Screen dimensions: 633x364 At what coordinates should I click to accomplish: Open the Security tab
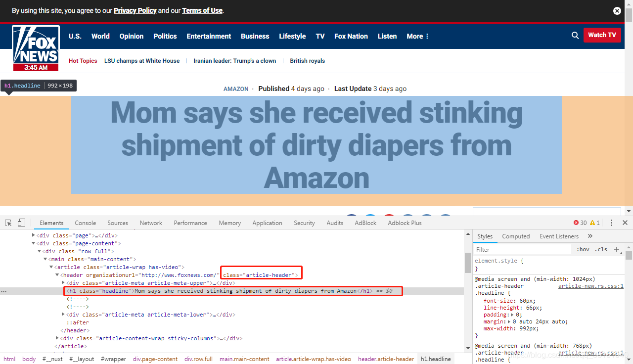click(304, 223)
